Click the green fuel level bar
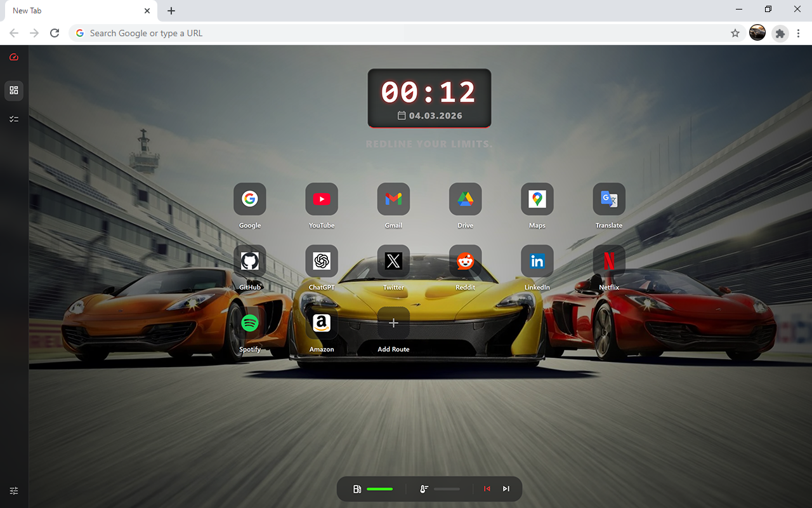Image resolution: width=812 pixels, height=508 pixels. pyautogui.click(x=379, y=489)
